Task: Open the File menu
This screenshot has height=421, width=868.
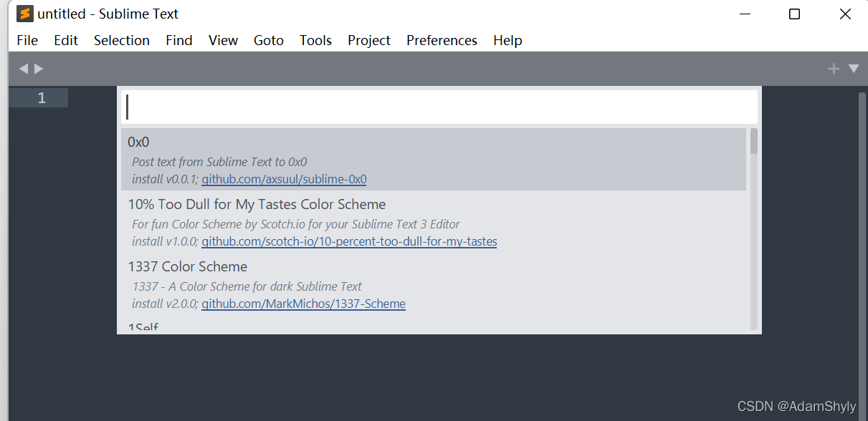Action: click(x=27, y=40)
